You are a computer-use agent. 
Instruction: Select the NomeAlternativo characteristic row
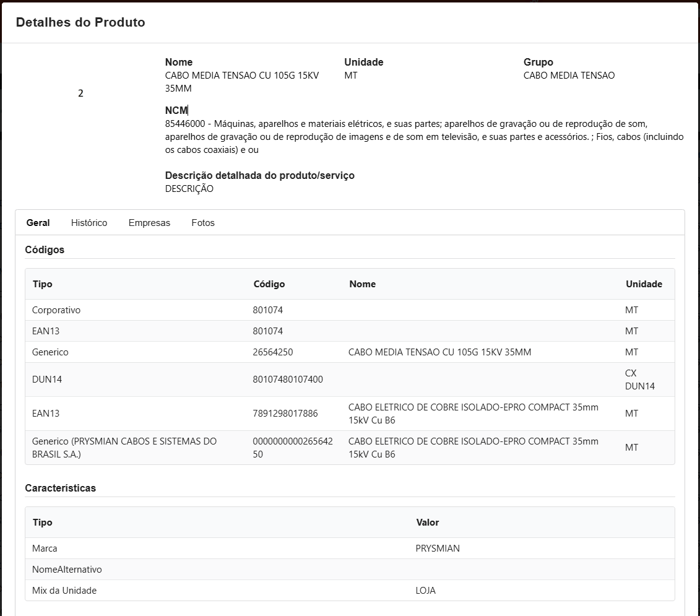tap(67, 570)
